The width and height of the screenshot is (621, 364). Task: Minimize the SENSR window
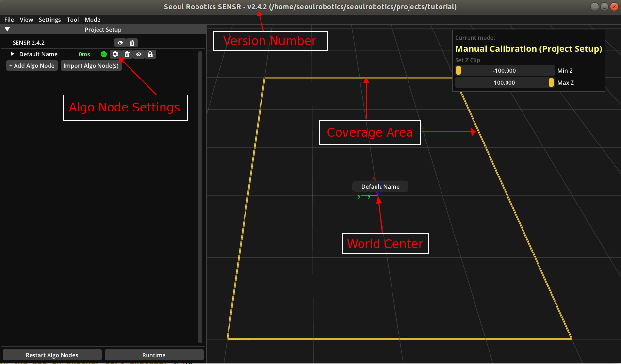595,7
